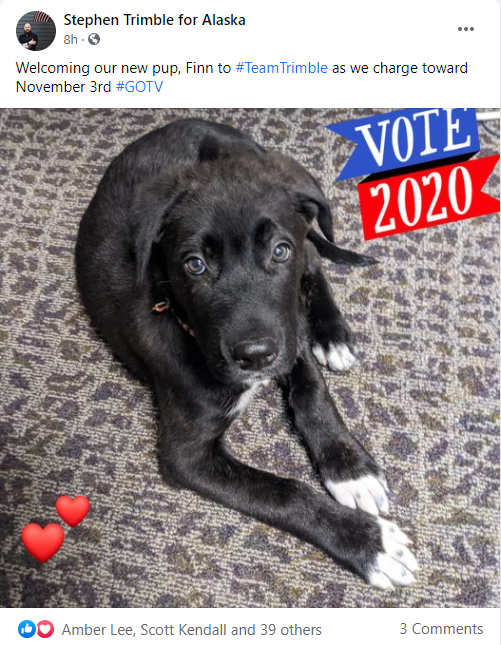Open the puppy photo in viewer
The image size is (501, 645).
point(250,358)
